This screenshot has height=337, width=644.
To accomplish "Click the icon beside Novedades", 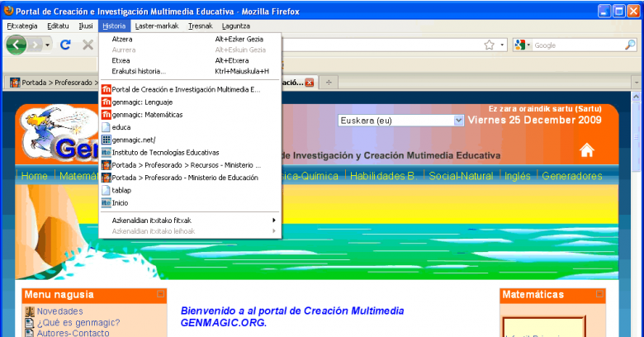I will 30,311.
